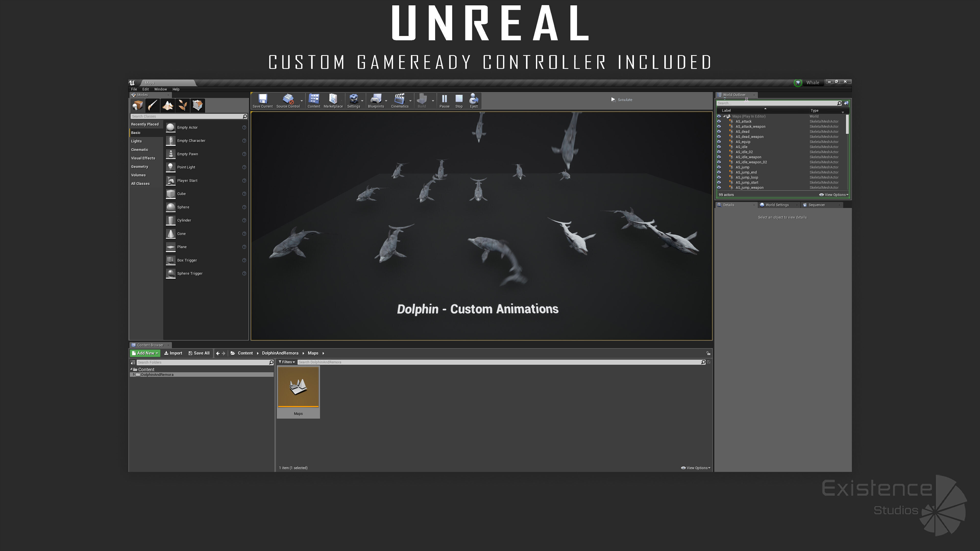This screenshot has width=980, height=551.
Task: Click the Save All button
Action: click(x=199, y=353)
